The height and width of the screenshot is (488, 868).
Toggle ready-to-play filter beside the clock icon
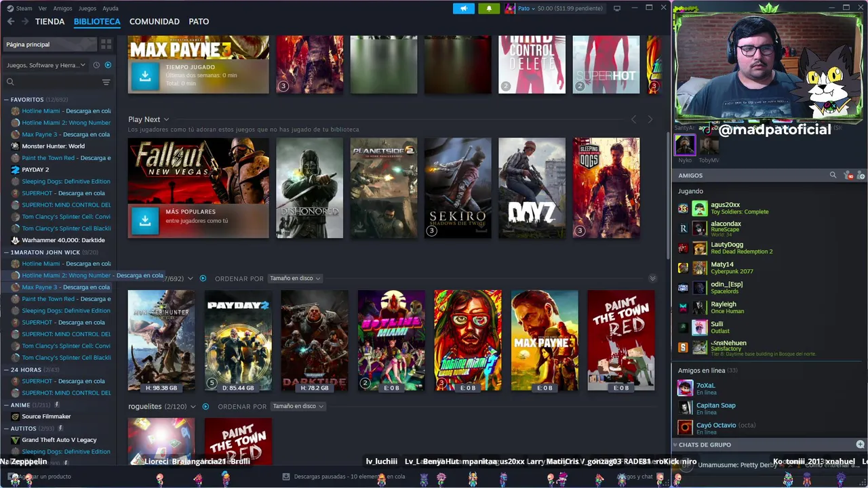coord(108,65)
